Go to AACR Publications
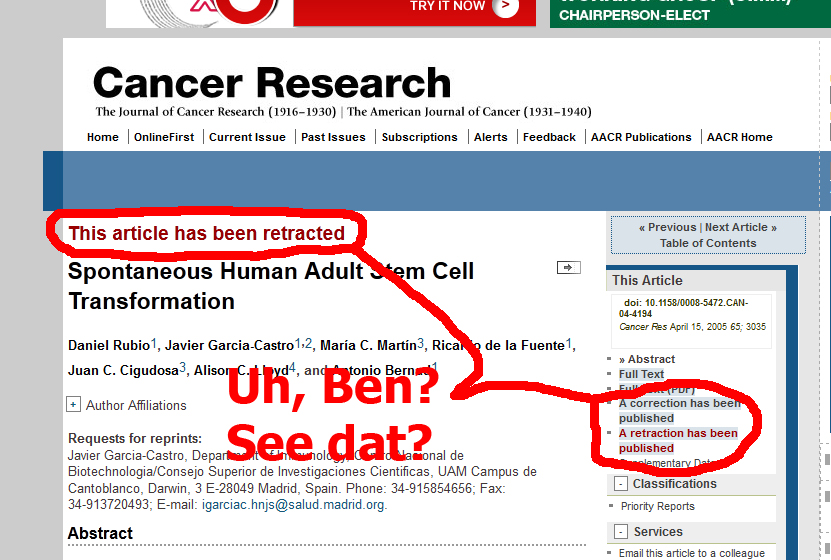831x560 pixels. pos(641,137)
